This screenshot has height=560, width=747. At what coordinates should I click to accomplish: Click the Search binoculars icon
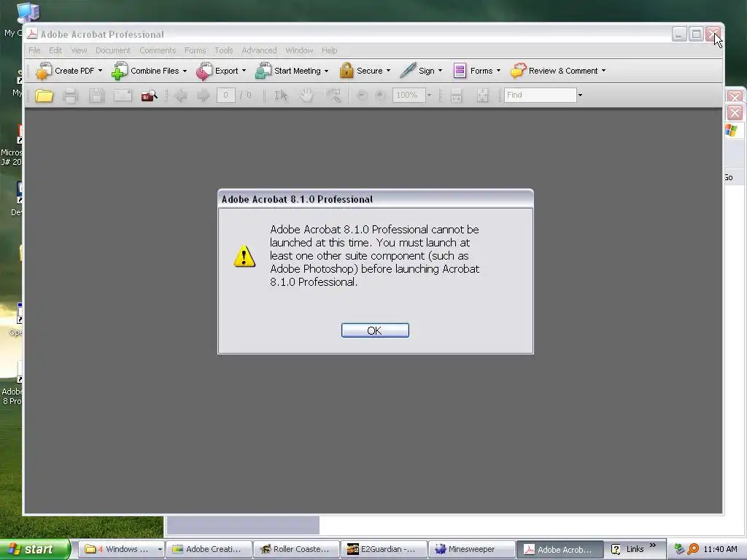[x=149, y=96]
